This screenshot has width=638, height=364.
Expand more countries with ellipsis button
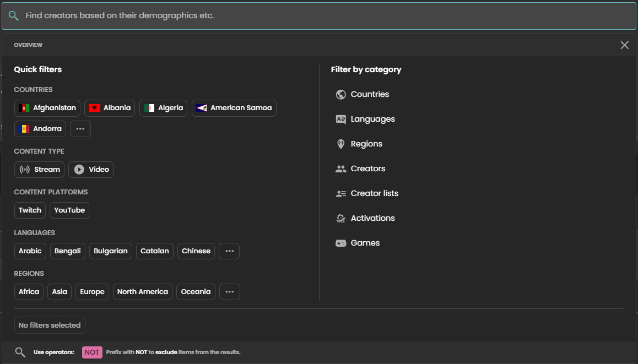(80, 129)
